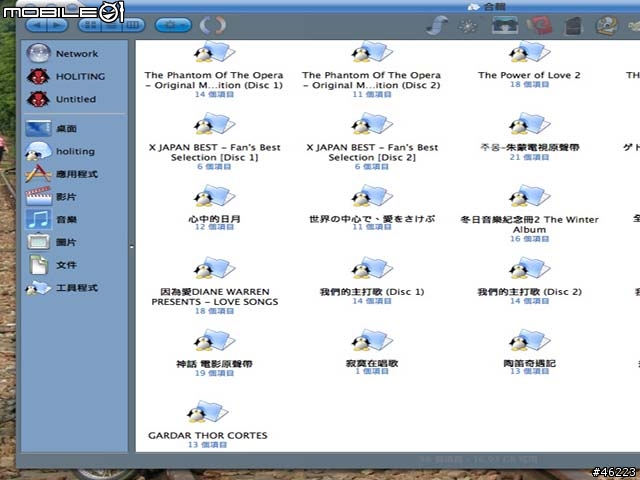Click the 世界の中心で、愛をさけぶ folder name
The width and height of the screenshot is (640, 480).
tap(371, 219)
